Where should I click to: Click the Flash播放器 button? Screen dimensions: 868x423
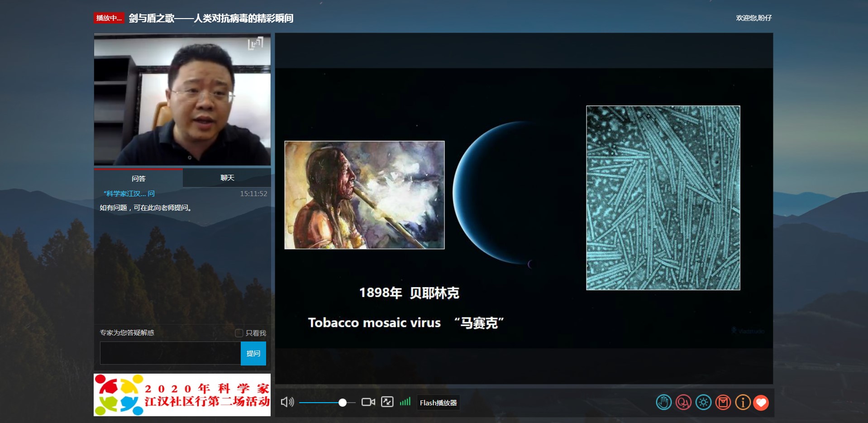click(x=438, y=403)
